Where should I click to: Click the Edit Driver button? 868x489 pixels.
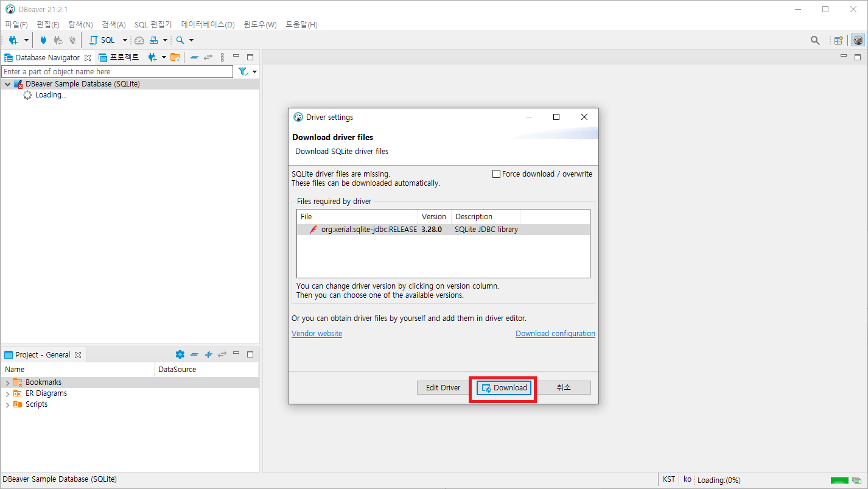coord(443,388)
